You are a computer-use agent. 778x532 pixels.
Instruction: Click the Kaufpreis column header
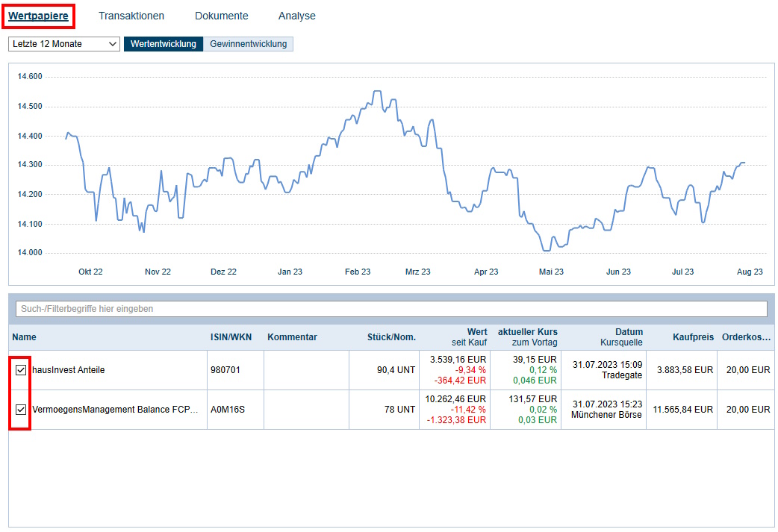(x=692, y=337)
